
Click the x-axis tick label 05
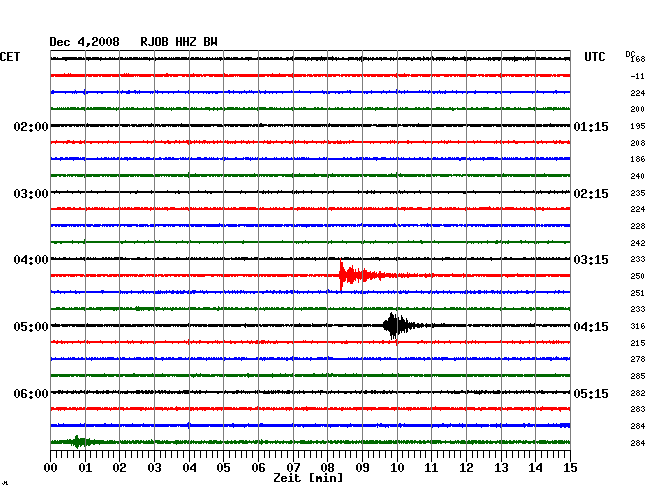click(223, 468)
